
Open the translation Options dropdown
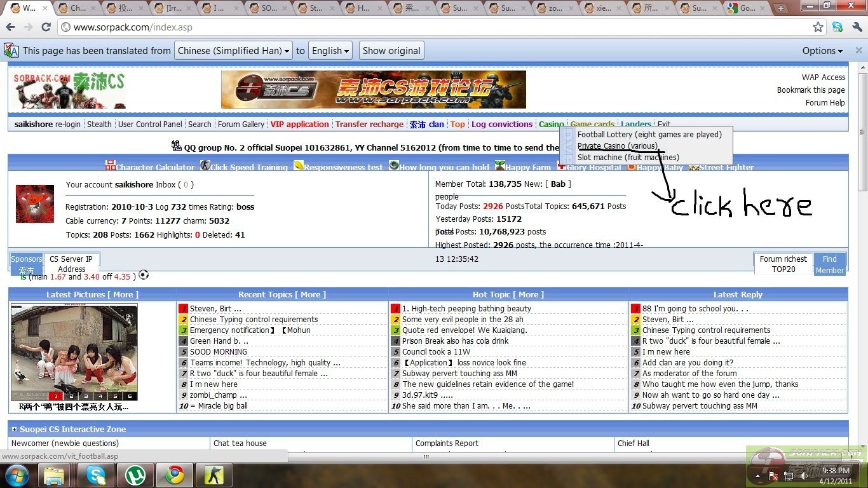822,51
